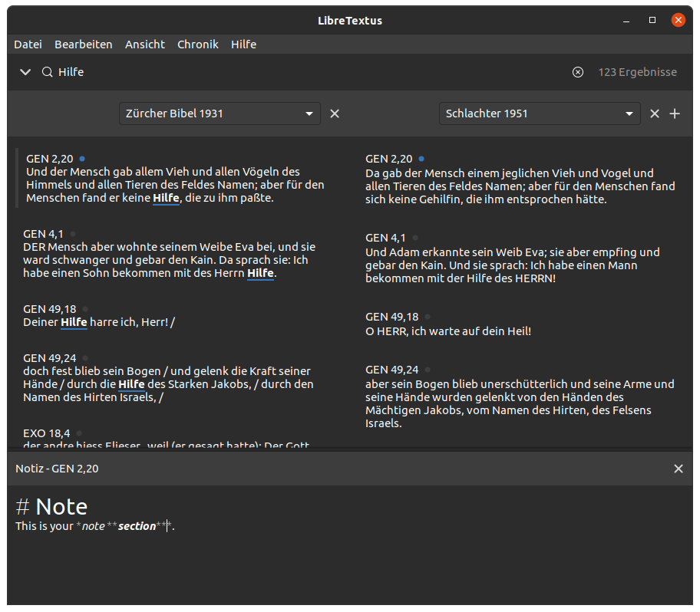Clear the search with the circled X icon

tap(577, 71)
